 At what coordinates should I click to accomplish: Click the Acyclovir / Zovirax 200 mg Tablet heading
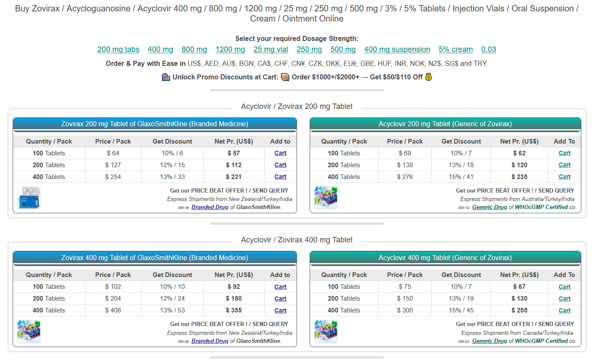[297, 107]
